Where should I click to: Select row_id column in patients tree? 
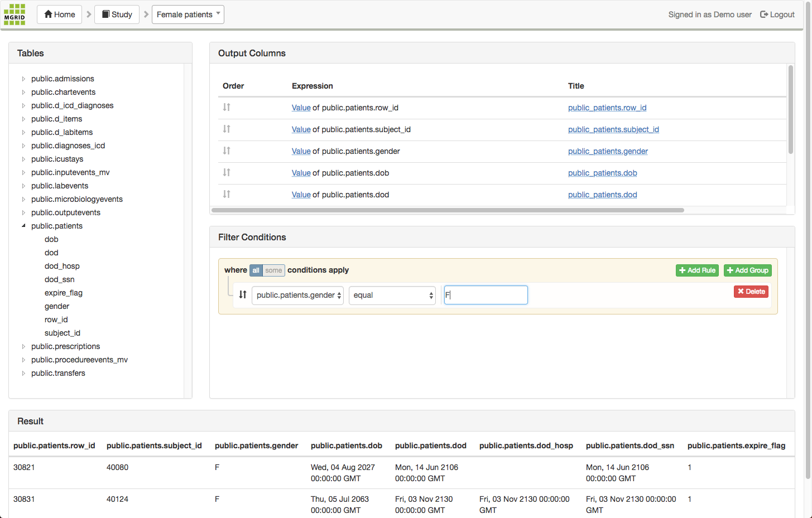coord(56,319)
